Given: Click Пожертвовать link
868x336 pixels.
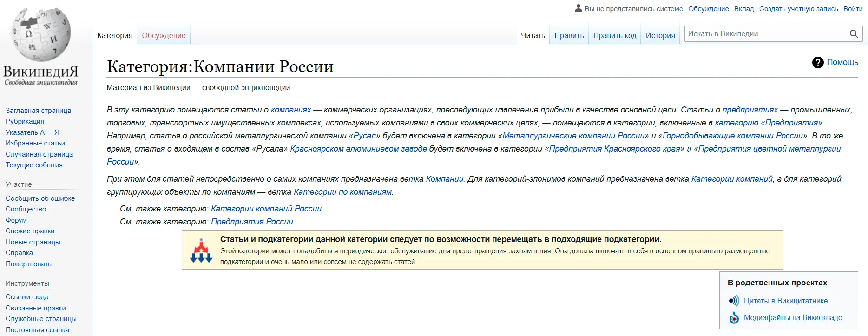Looking at the screenshot, I should click(28, 264).
